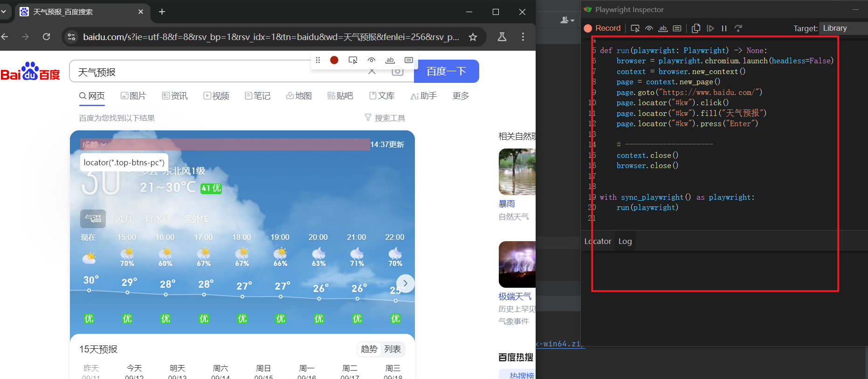868x379 pixels.
Task: Click red record dot in page overlay
Action: [334, 60]
